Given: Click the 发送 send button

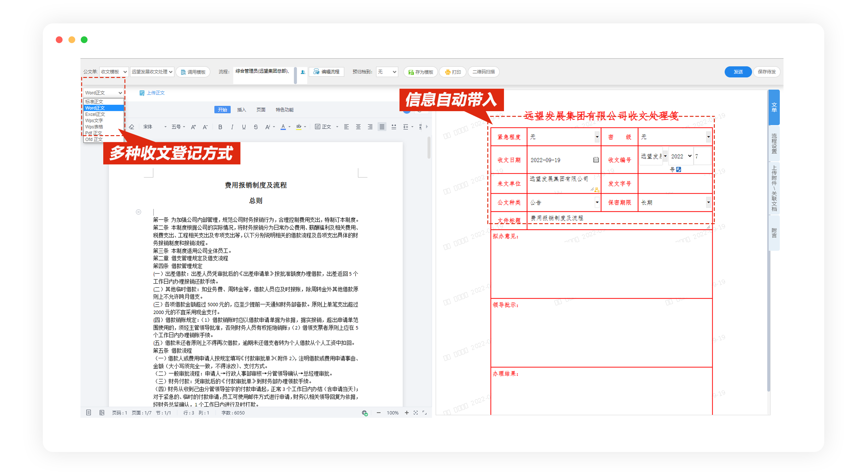Looking at the screenshot, I should point(738,72).
